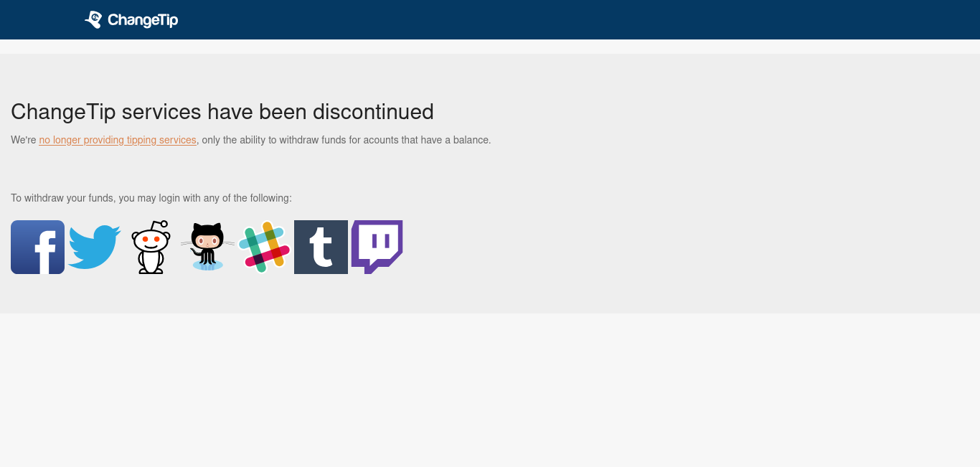
Task: Click the "To withdraw your funds" instruction text
Action: tap(151, 198)
